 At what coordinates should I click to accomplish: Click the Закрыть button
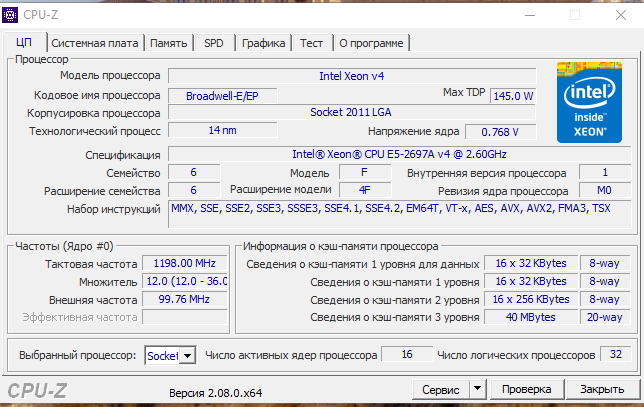point(602,389)
